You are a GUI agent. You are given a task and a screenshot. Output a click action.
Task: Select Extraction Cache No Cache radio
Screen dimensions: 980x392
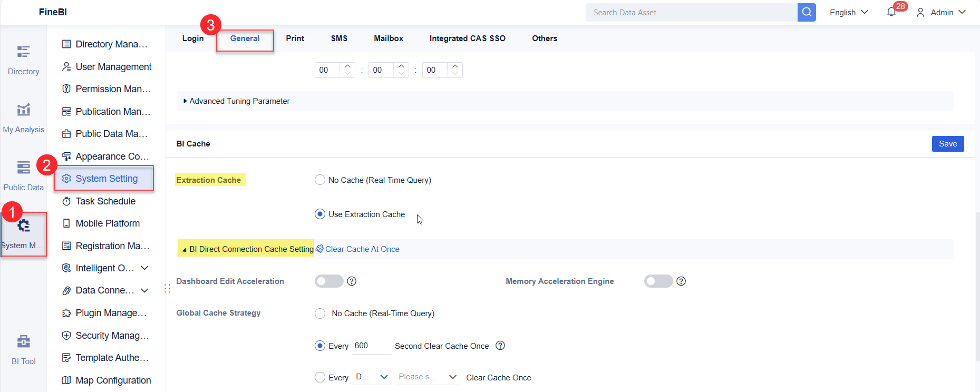320,180
